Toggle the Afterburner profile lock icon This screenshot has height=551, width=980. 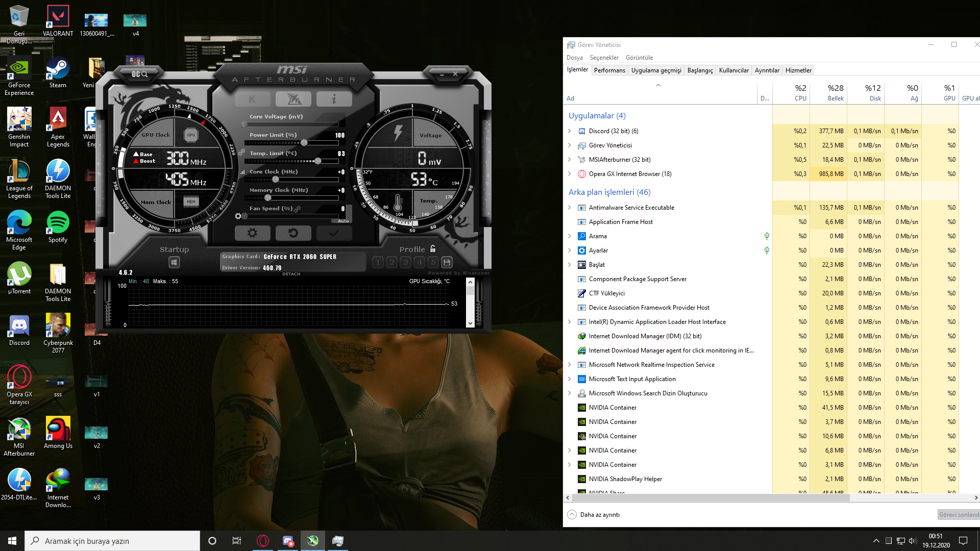433,248
